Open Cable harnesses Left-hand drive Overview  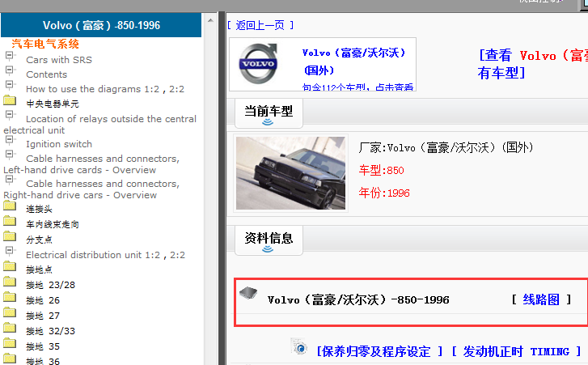click(91, 164)
